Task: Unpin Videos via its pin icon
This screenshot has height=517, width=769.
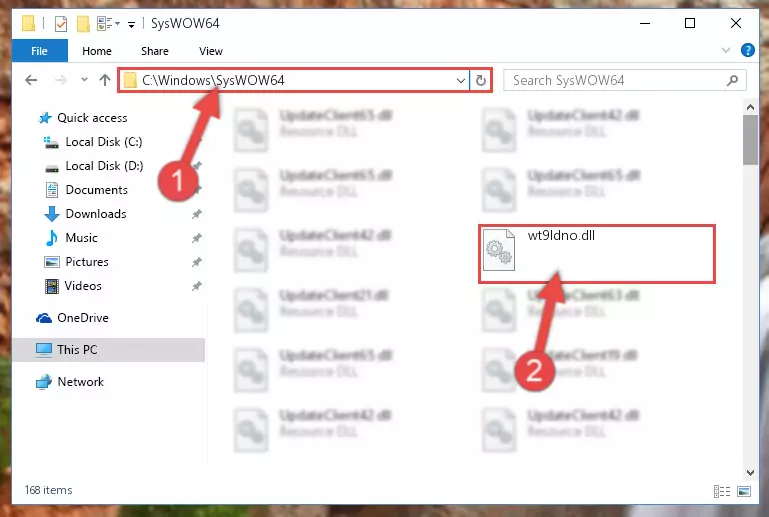Action: point(197,286)
